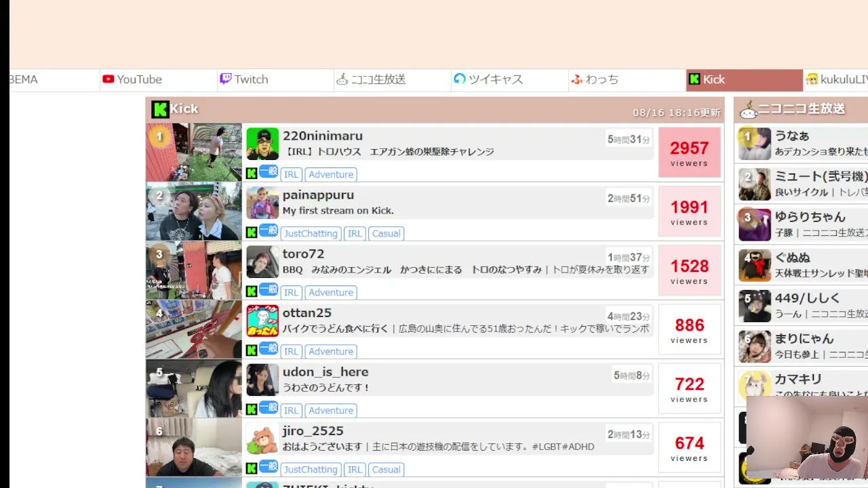Switch to the Twitch tab
This screenshot has width=868, height=488.
click(x=275, y=80)
